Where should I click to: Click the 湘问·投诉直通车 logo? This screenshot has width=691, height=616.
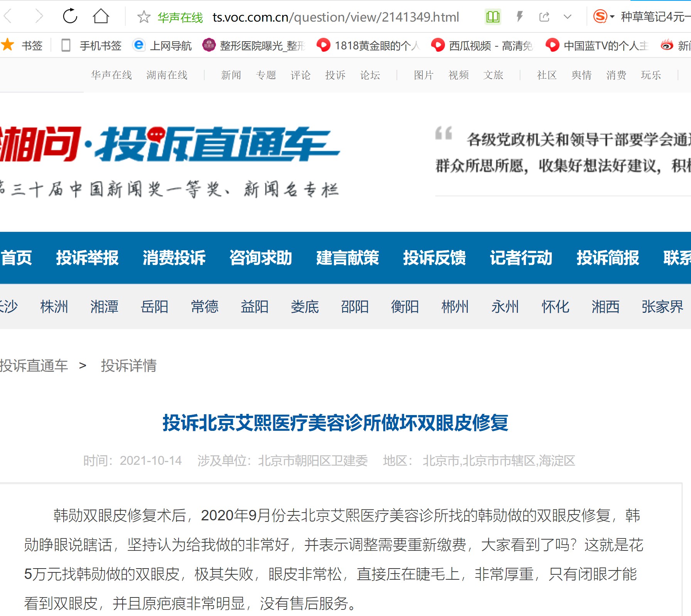tap(170, 144)
